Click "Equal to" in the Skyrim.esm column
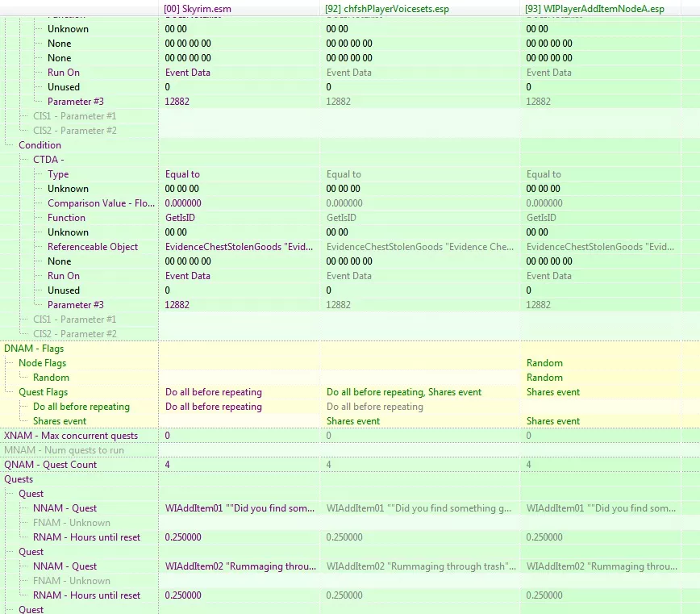This screenshot has height=614, width=700. [182, 174]
